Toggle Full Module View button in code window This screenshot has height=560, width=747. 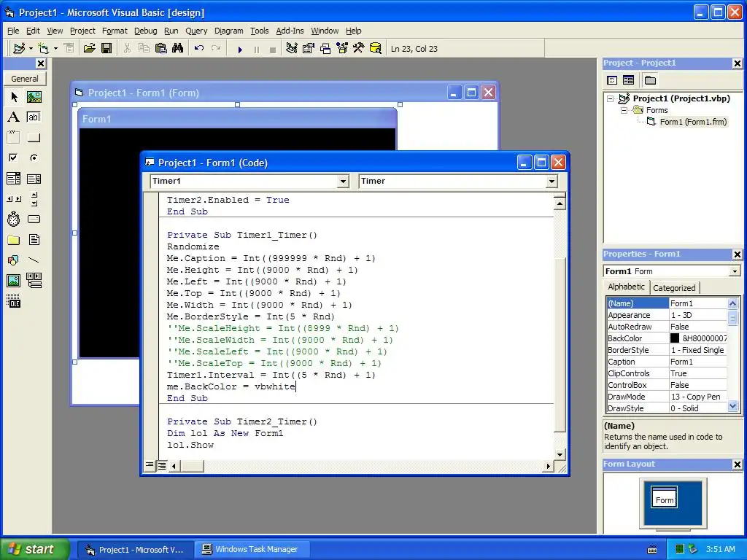(x=162, y=466)
